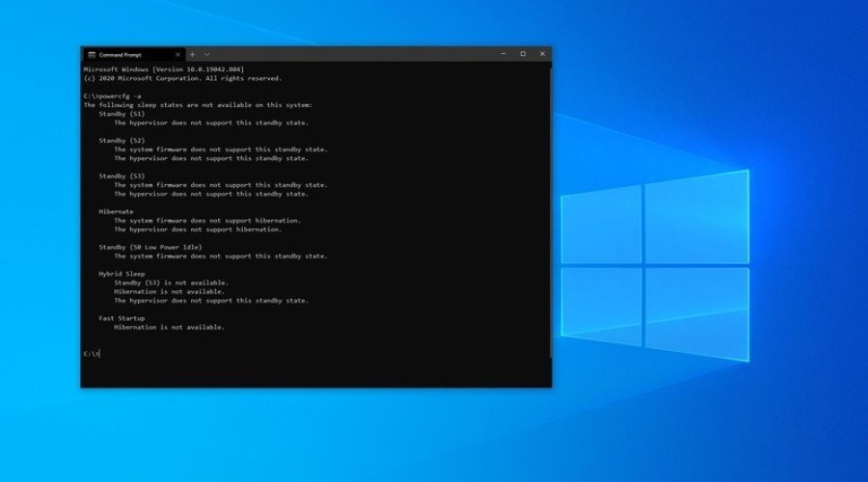868x482 pixels.
Task: Click the final C:\> prompt
Action: click(92, 354)
